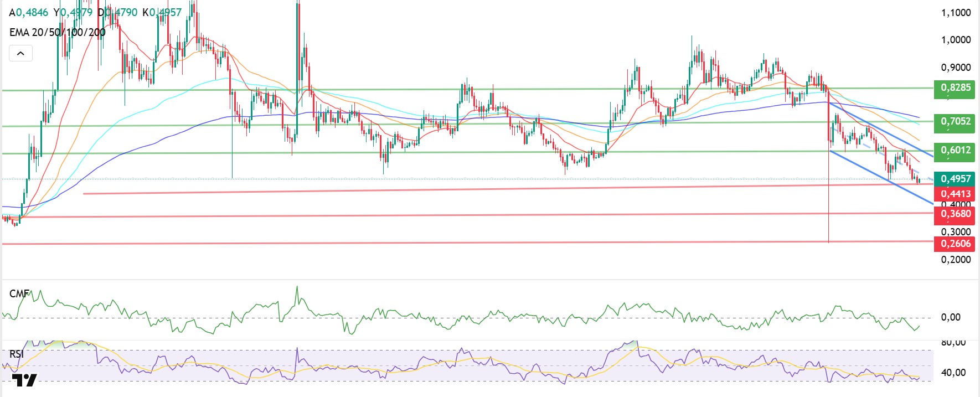Collapse the indicator legend with the chevron
Viewport: 980px width, 397px height.
point(20,54)
